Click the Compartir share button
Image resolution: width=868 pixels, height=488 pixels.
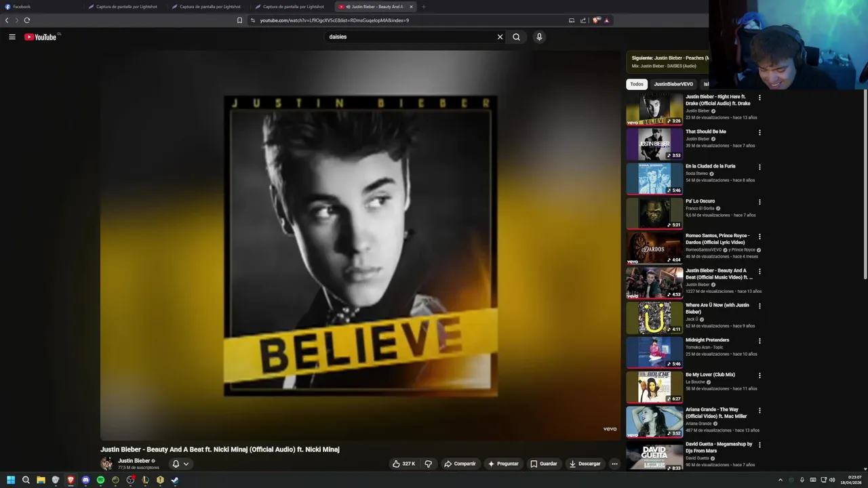460,464
